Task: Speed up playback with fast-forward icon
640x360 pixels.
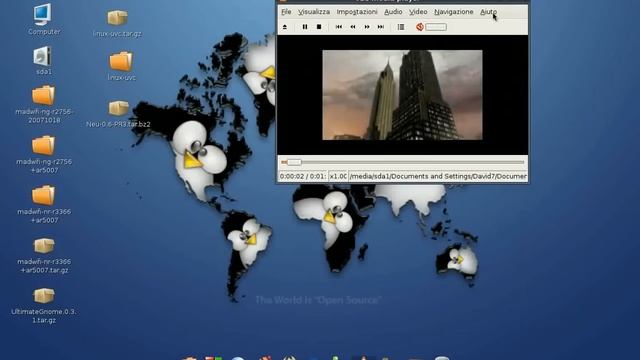Action: 367,27
